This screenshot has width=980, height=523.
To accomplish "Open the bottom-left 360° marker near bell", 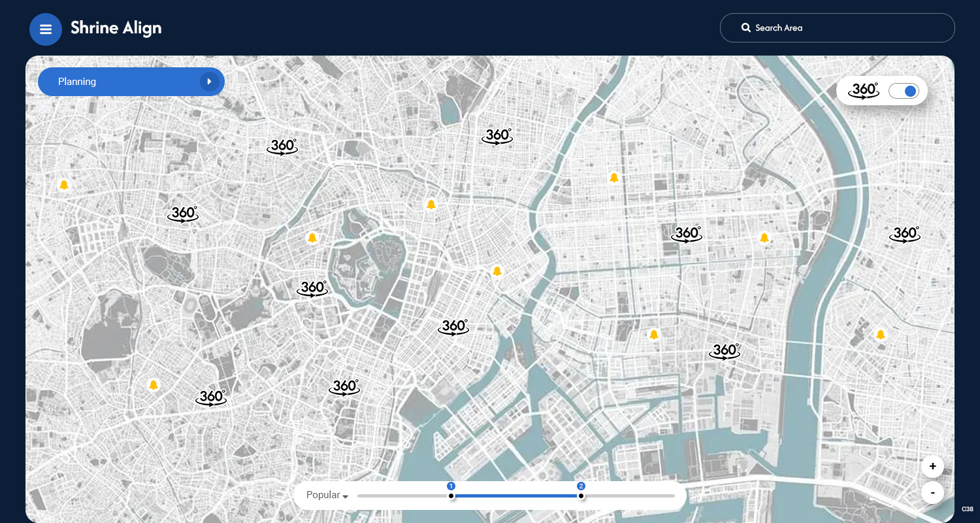I will pyautogui.click(x=211, y=397).
